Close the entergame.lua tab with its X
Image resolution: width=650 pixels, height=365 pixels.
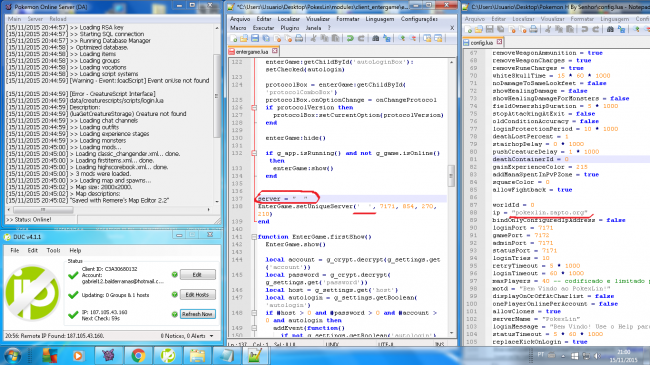point(274,51)
